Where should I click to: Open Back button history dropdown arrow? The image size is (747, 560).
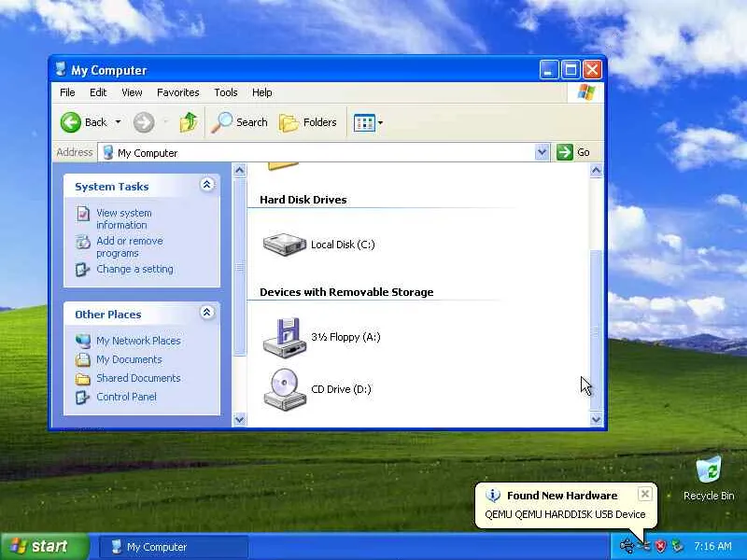(x=118, y=122)
